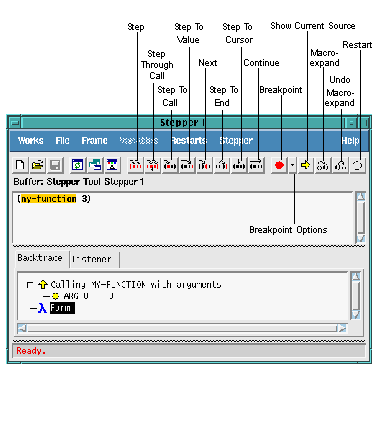
Task: Click the overlapping-windows toolbar icon
Action: pos(95,165)
